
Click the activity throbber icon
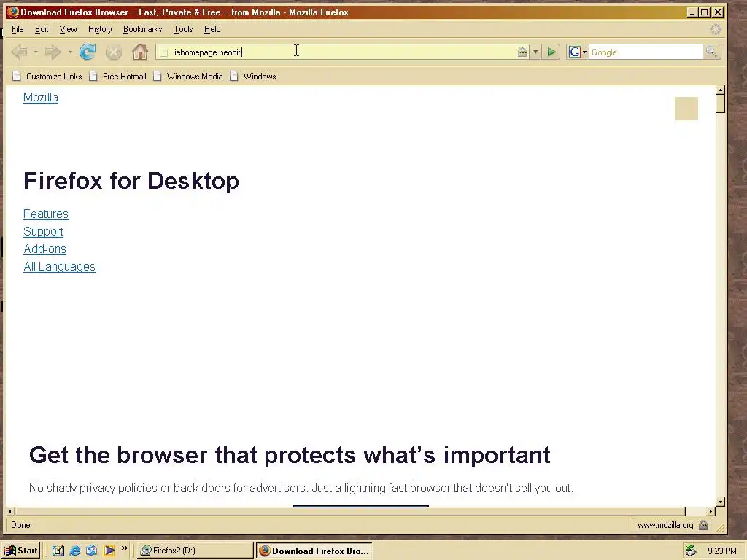point(715,29)
